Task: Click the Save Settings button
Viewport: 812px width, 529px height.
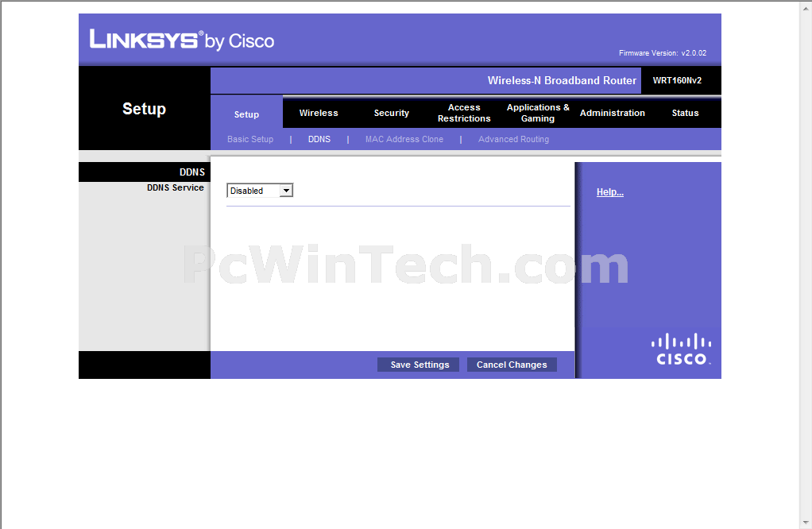Action: click(x=419, y=365)
